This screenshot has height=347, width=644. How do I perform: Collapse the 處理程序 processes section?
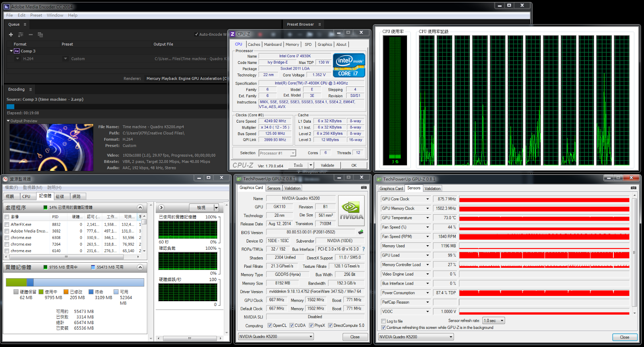[140, 207]
